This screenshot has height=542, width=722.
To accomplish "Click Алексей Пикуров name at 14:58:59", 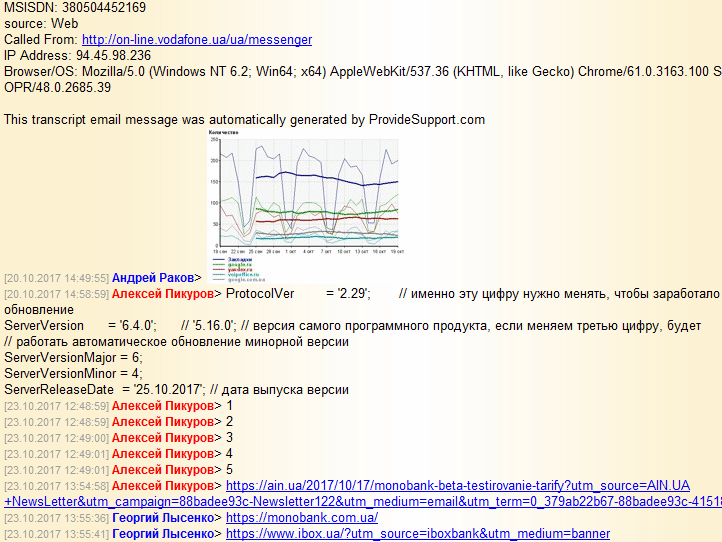I will pyautogui.click(x=163, y=294).
